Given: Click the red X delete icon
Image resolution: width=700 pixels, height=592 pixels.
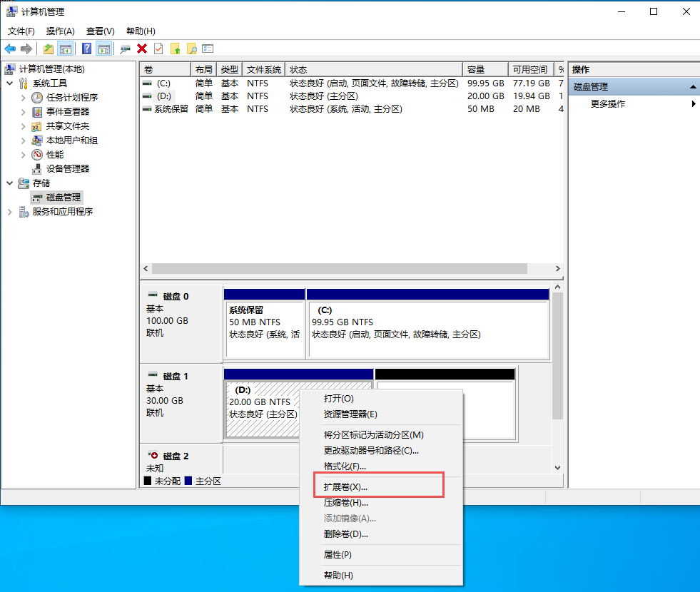Looking at the screenshot, I should tap(142, 49).
